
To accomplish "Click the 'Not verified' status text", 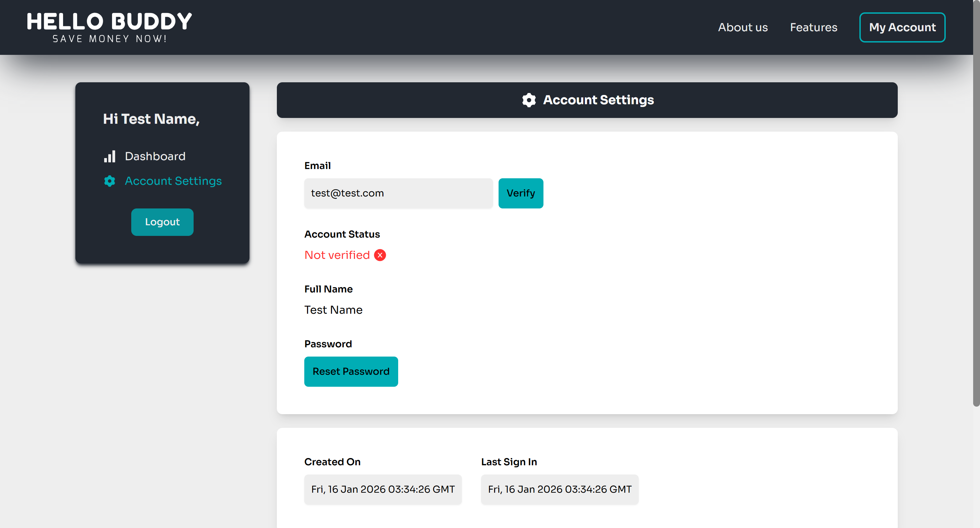I will [337, 255].
